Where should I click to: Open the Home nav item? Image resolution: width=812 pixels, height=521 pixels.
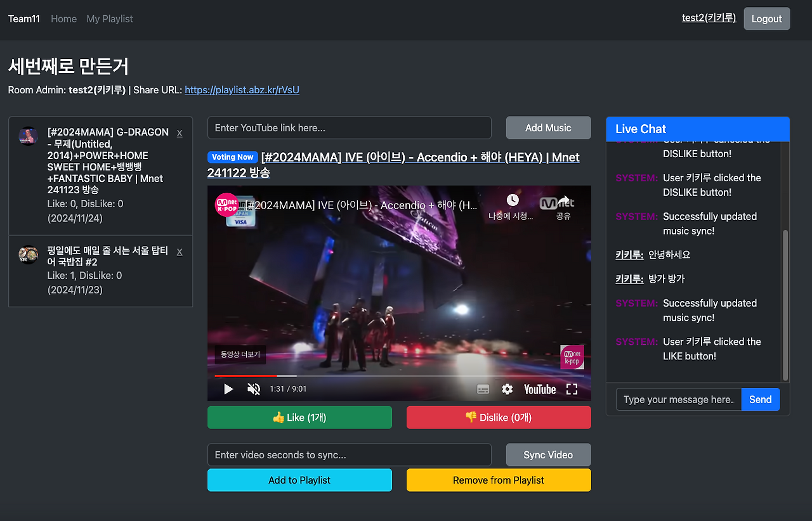(x=63, y=18)
